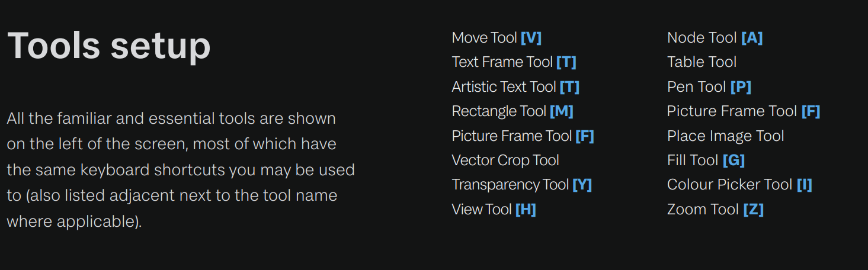Click the Transparency Tool [Y] entry

tap(521, 185)
